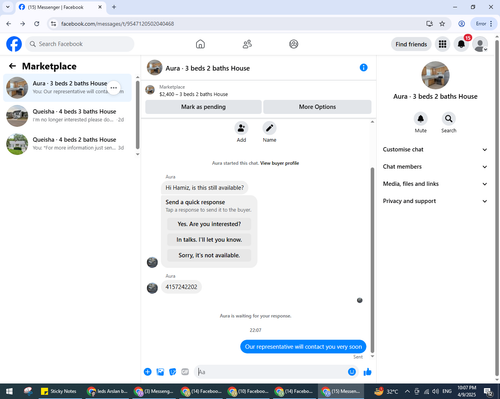Open the three-dot options on the Aura conversation
Image resolution: width=500 pixels, height=399 pixels.
114,88
